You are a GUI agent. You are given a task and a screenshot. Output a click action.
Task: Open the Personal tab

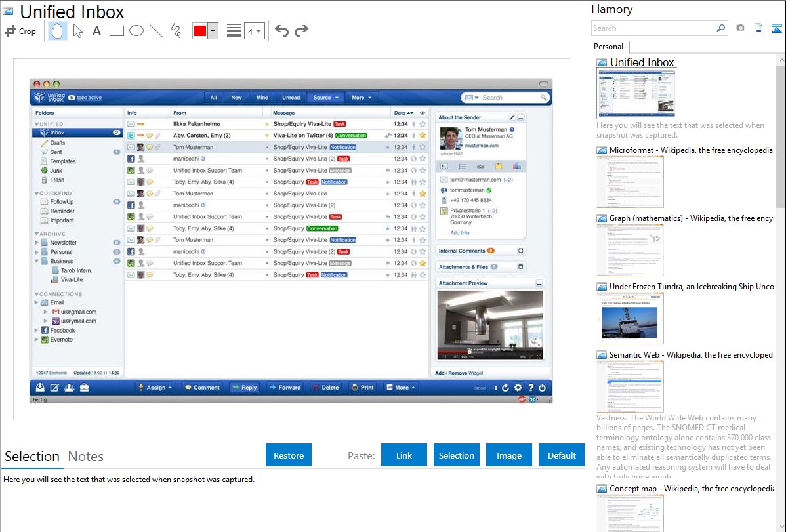coord(608,46)
